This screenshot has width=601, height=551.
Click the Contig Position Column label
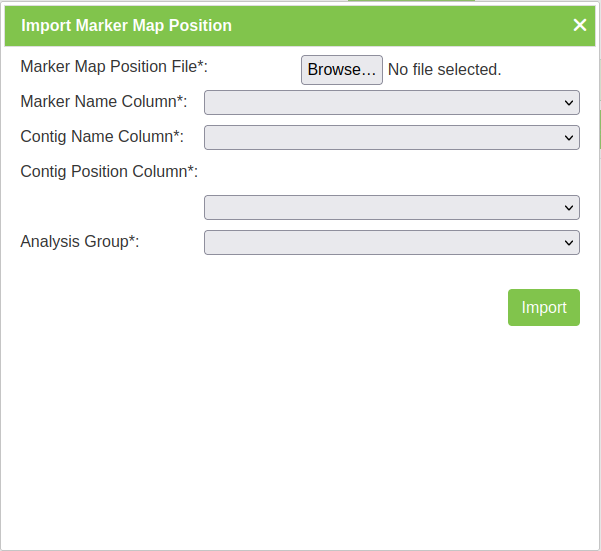[109, 171]
